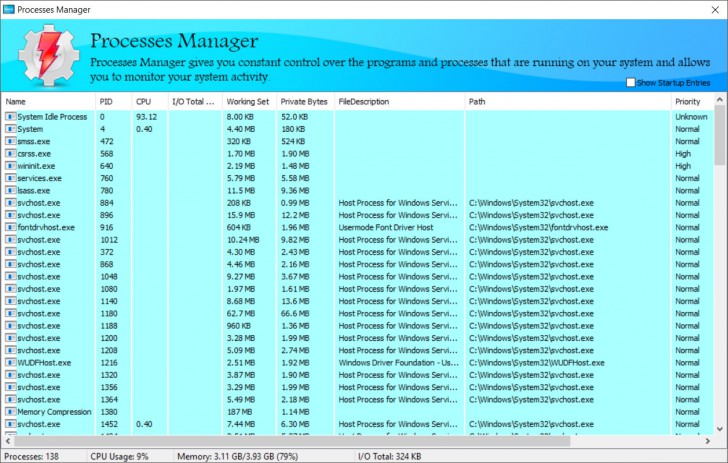Click the vertical scrollbar up arrow
The width and height of the screenshot is (728, 463).
[720, 99]
